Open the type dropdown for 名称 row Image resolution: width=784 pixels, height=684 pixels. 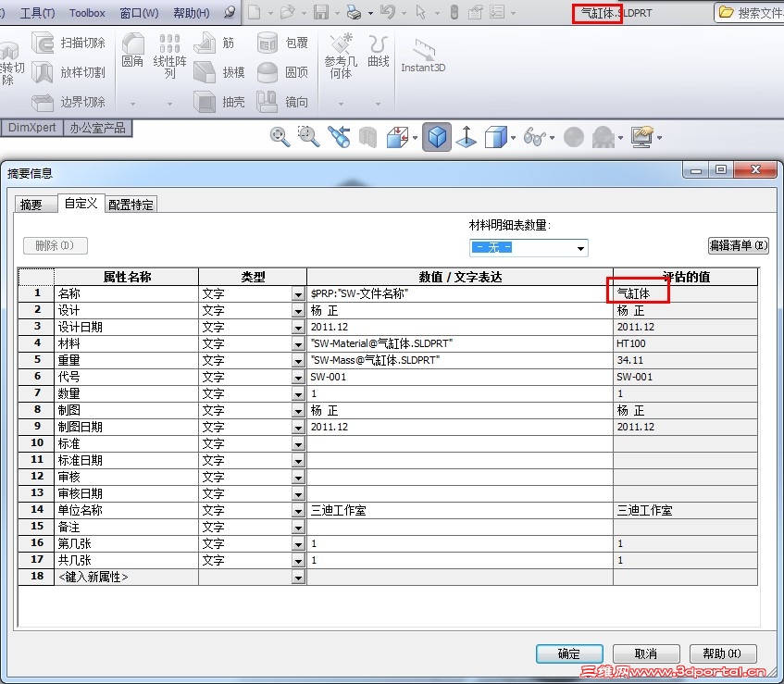pyautogui.click(x=298, y=292)
